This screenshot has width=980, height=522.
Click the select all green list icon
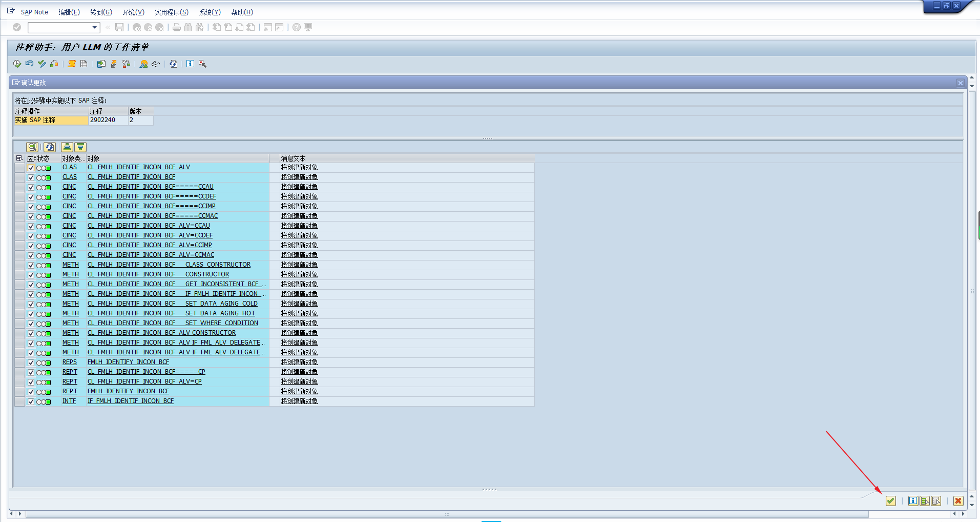(x=925, y=501)
